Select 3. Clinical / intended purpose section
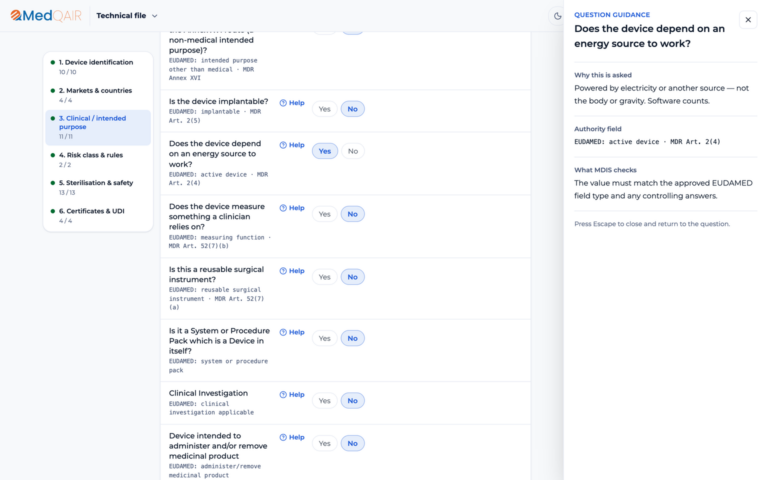This screenshot has height=480, width=768. [98, 127]
